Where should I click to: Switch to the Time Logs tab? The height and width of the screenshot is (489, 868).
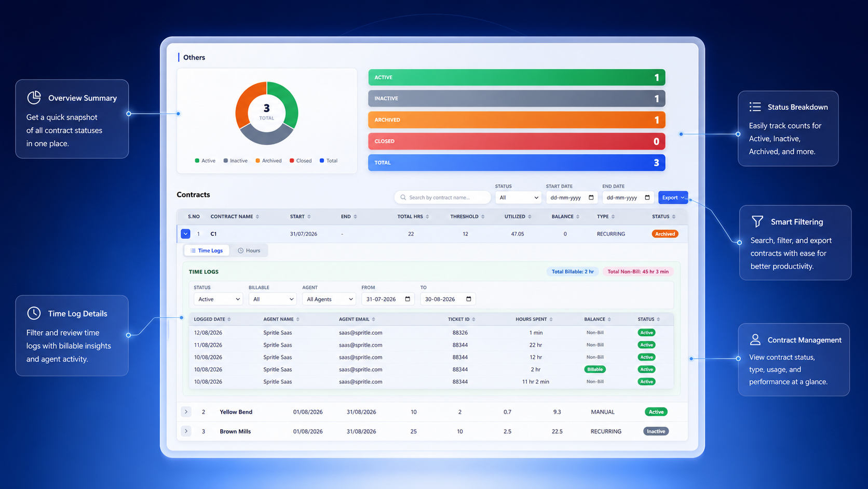click(x=207, y=250)
